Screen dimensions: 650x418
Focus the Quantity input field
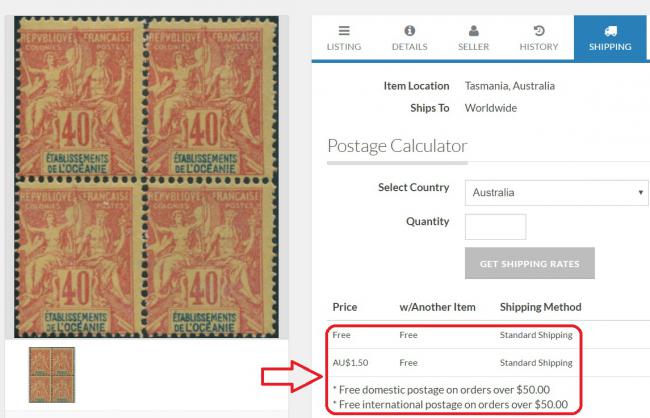(495, 227)
